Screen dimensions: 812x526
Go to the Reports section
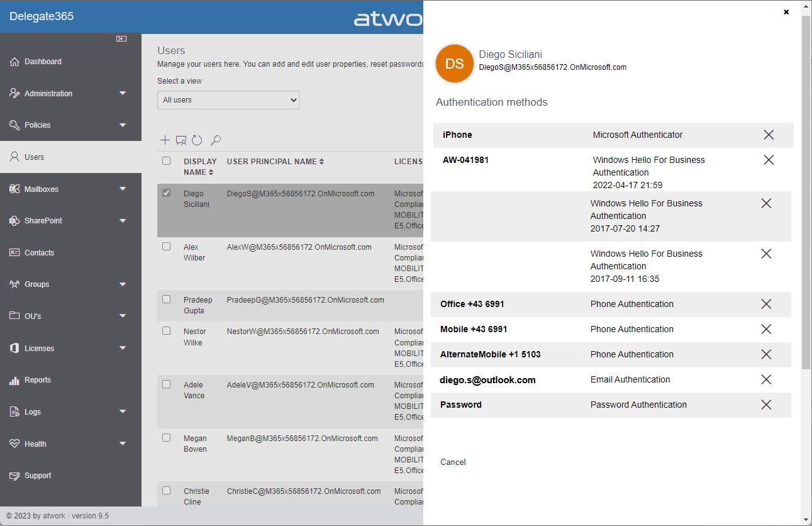coord(38,380)
